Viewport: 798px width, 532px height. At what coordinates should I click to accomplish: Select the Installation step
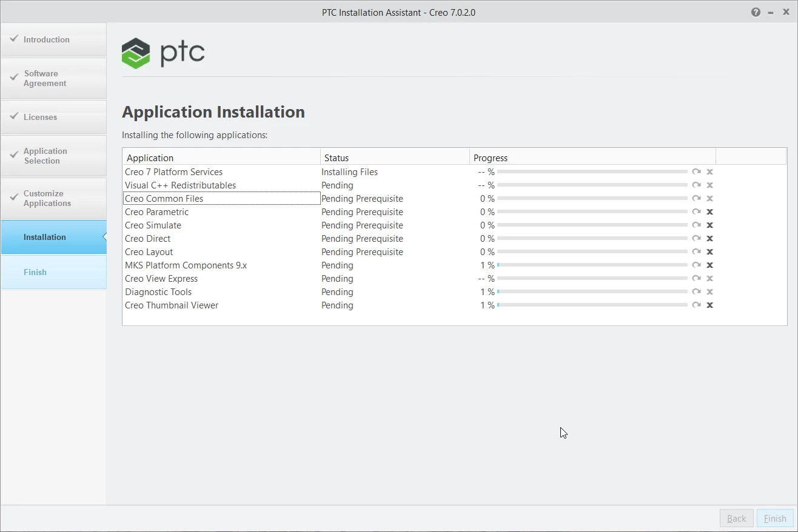coord(53,238)
